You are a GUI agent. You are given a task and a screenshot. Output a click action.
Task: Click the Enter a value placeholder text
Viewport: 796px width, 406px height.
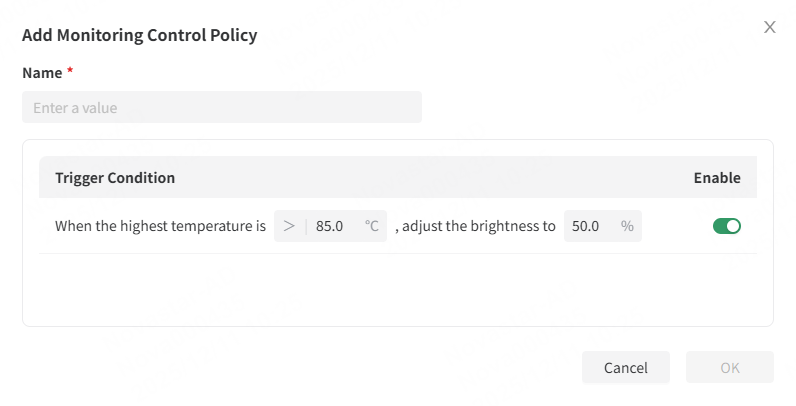[75, 107]
